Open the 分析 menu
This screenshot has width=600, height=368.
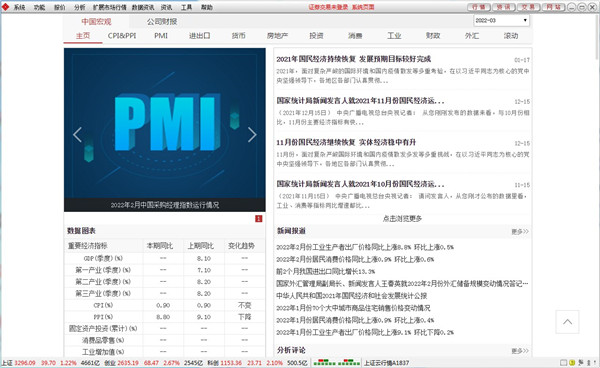pos(80,7)
